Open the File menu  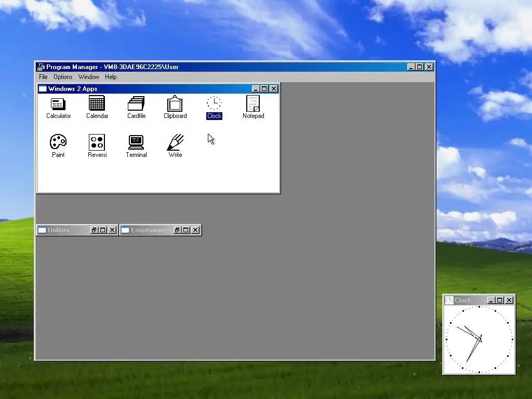[x=43, y=77]
